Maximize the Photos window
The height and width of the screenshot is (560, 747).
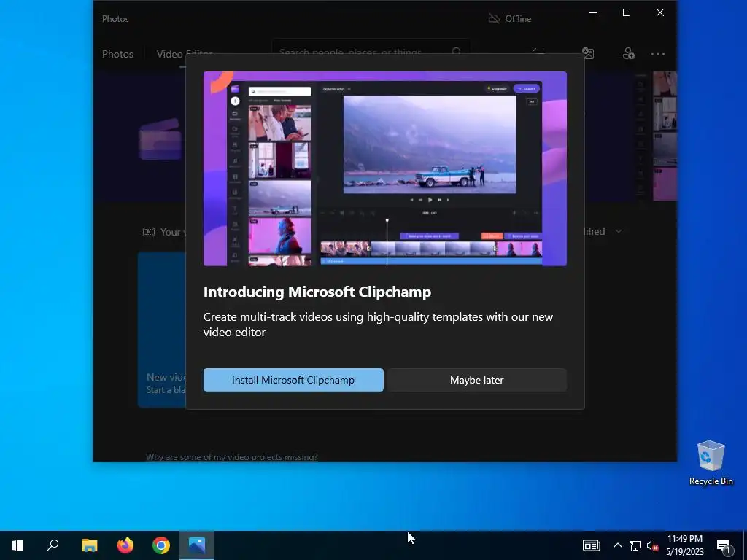click(x=627, y=13)
